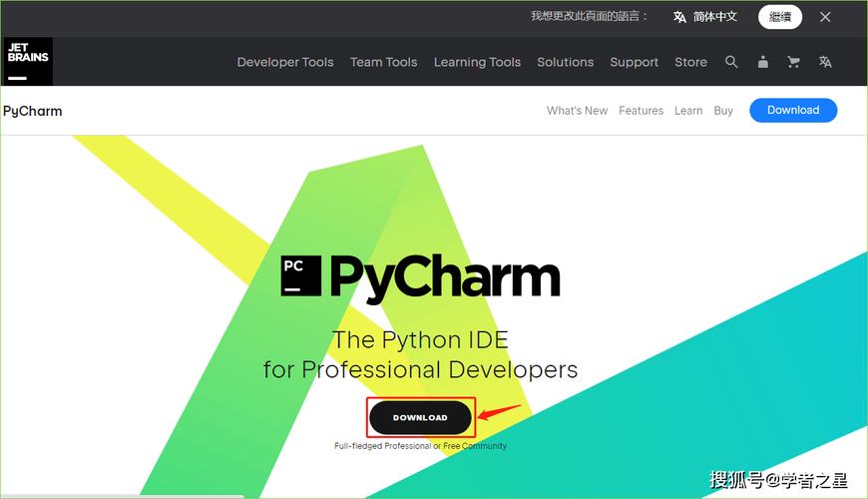The height and width of the screenshot is (499, 868).
Task: Open Support menu
Action: click(634, 62)
